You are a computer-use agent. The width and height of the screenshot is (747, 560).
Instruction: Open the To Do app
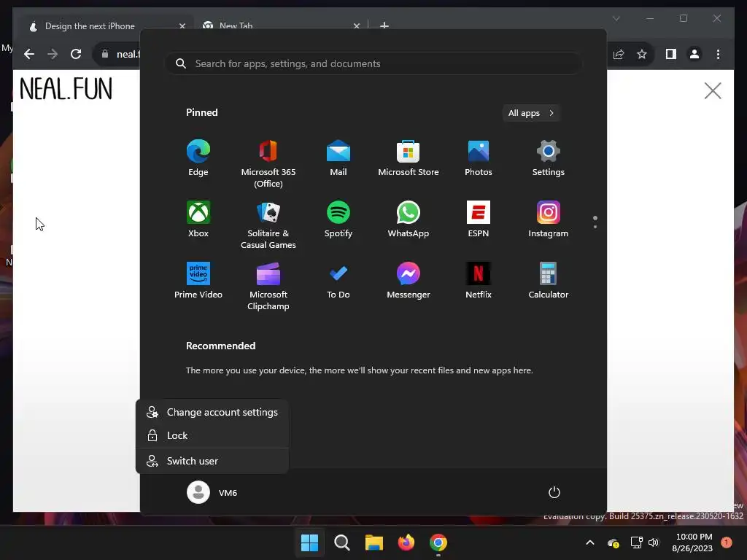coord(338,281)
